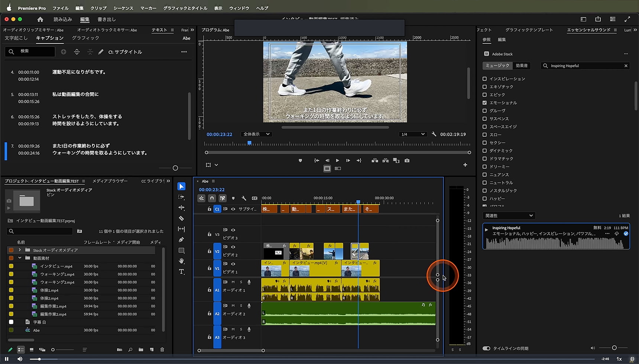Step forward one frame
639x364 pixels.
348,160
